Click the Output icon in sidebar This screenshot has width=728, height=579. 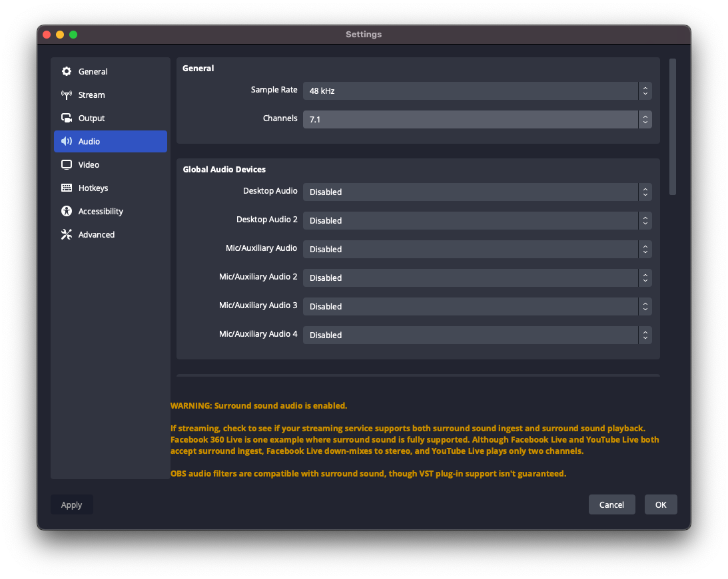[x=67, y=118]
